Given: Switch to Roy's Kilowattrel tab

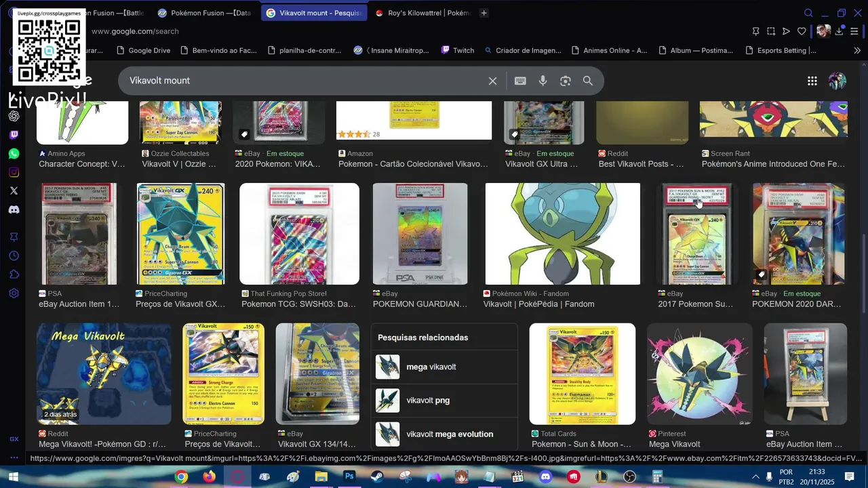Looking at the screenshot, I should tap(422, 13).
